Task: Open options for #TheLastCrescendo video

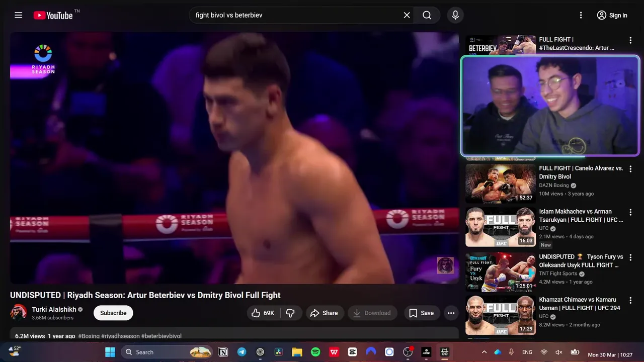Action: [x=630, y=40]
